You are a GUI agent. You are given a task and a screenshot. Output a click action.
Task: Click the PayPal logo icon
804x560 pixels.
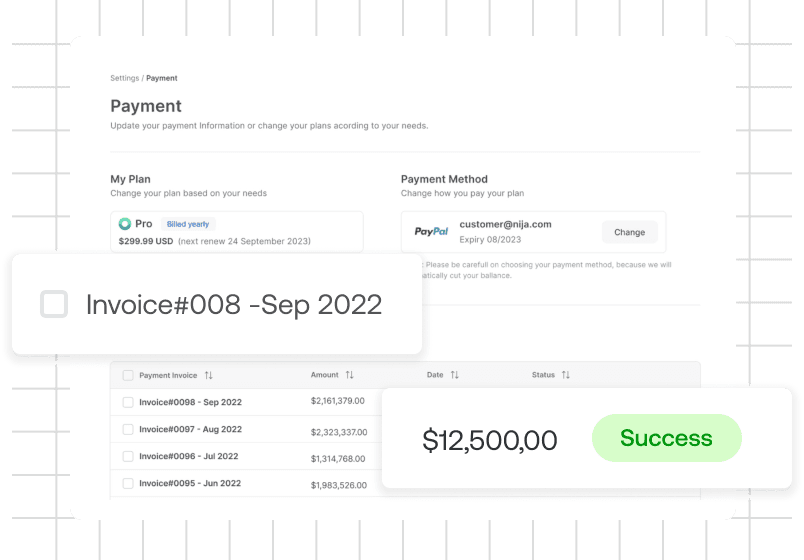click(x=431, y=232)
